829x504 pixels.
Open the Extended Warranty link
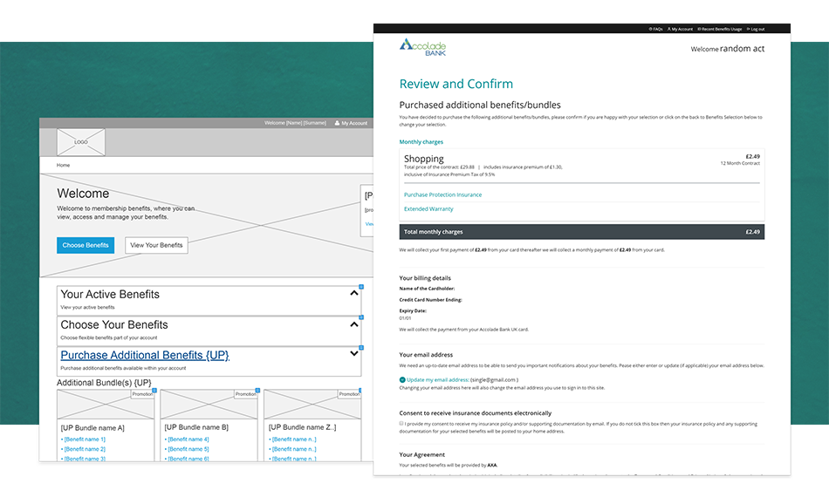point(428,208)
